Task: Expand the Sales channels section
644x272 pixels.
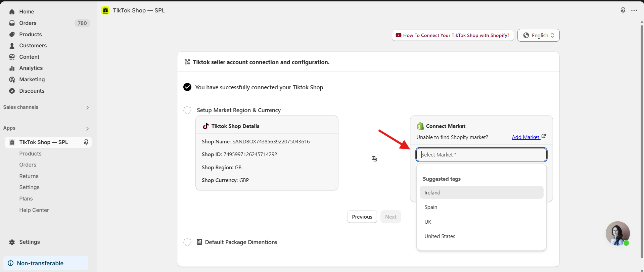Action: tap(87, 107)
